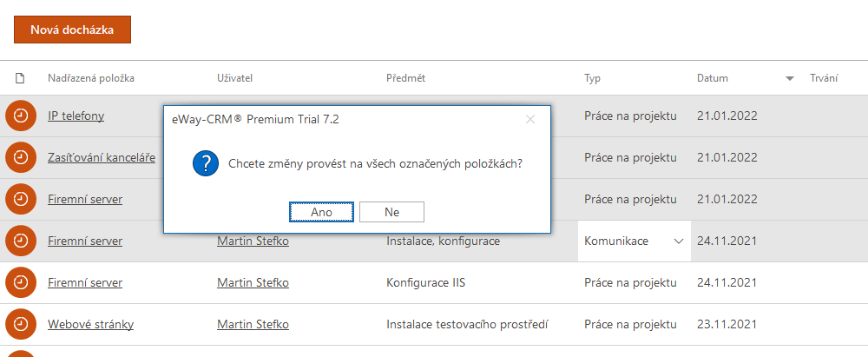Open Martin Stefko link in Konfigurace IIS row
Viewport: 868px width, 357px height.
pos(253,282)
